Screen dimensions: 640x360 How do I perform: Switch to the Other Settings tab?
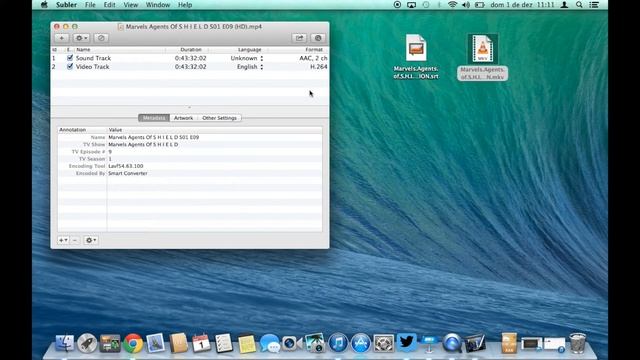coord(219,118)
